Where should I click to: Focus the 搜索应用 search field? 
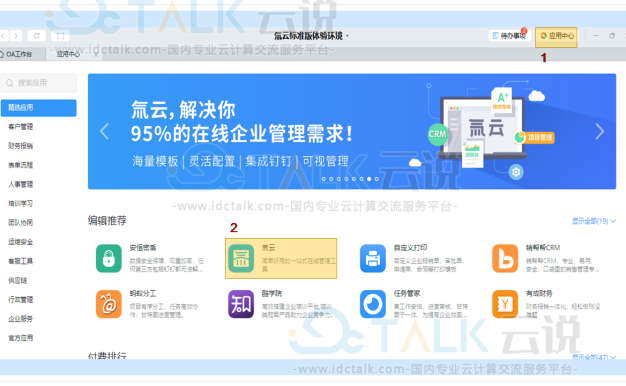(x=39, y=83)
